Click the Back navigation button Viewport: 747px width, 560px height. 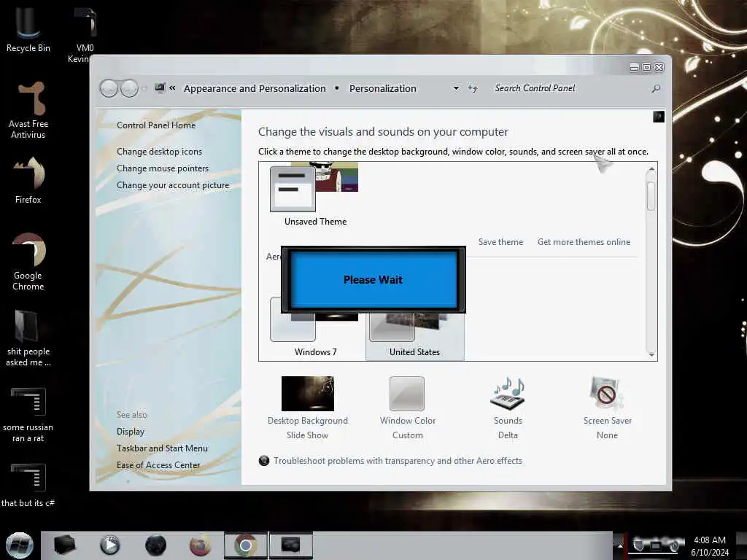coord(109,88)
